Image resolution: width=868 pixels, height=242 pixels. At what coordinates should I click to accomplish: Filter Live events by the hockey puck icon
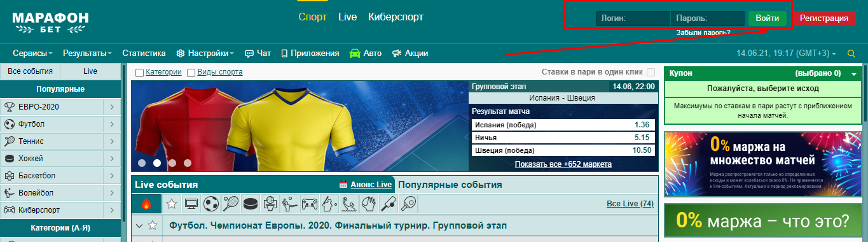(x=251, y=204)
